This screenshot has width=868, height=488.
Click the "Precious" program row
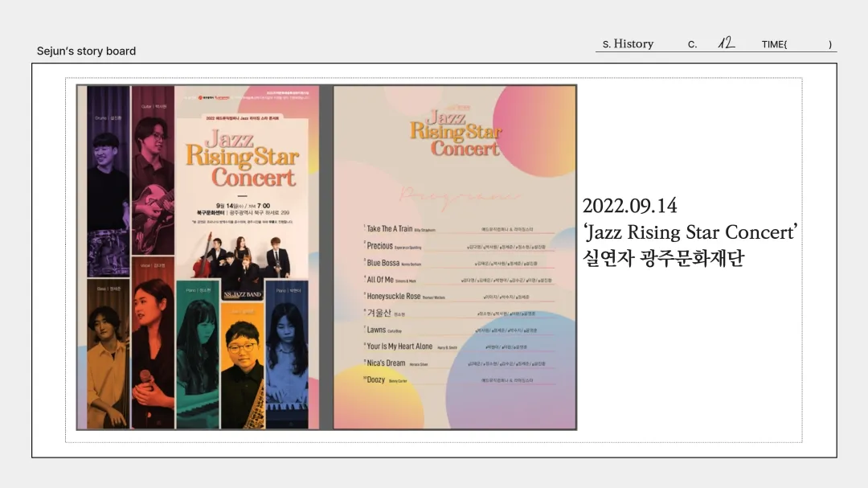coord(460,246)
